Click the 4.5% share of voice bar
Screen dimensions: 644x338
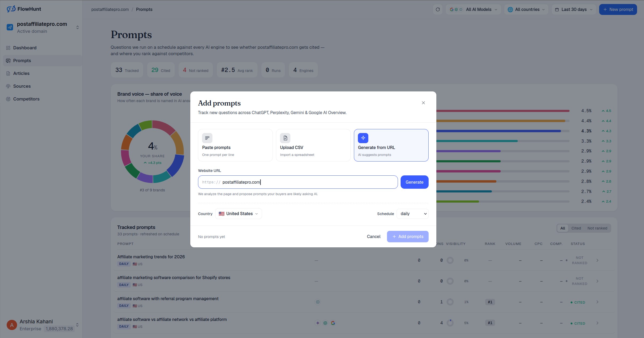[x=503, y=111]
